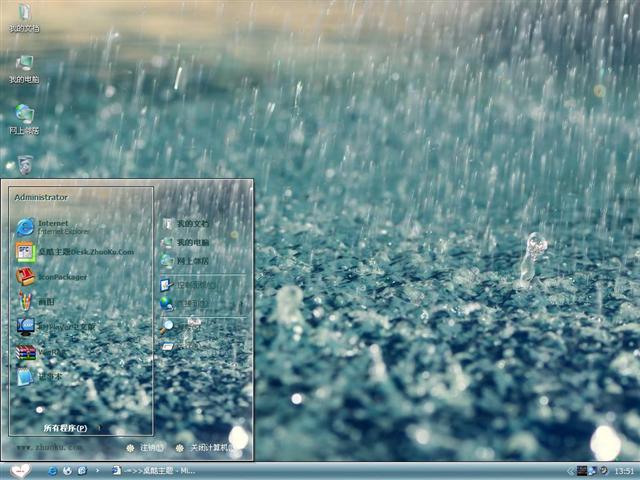640x480 pixels.
Task: Switch to the 桌酷主题 taskbar window button
Action: coord(153,471)
